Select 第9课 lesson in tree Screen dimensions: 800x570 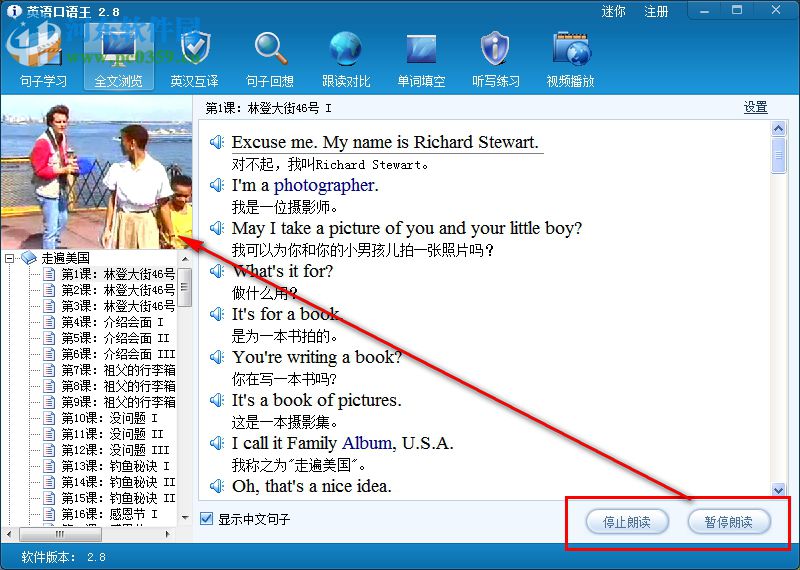pyautogui.click(x=118, y=402)
